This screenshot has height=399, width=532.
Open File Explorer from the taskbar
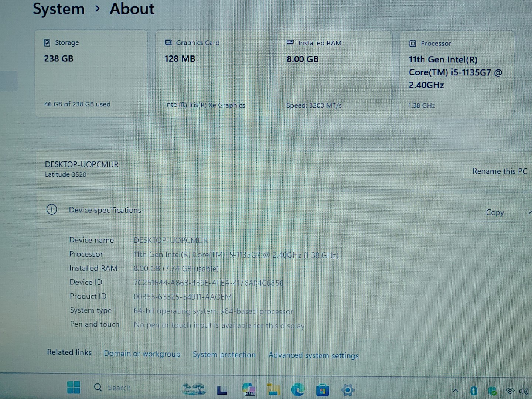273,389
